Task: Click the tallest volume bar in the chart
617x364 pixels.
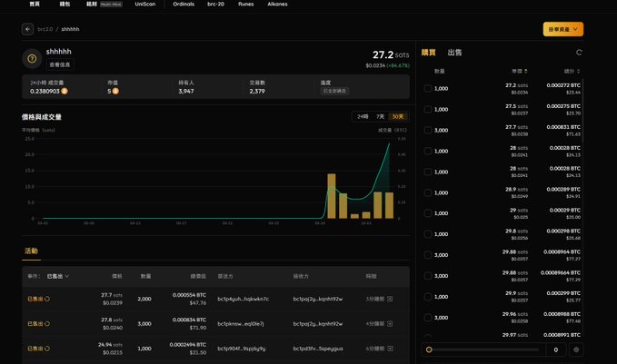Action: tap(332, 196)
